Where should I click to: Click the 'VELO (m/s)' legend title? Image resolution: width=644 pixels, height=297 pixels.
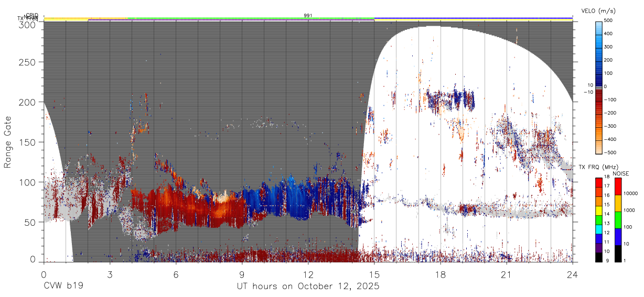tap(598, 11)
